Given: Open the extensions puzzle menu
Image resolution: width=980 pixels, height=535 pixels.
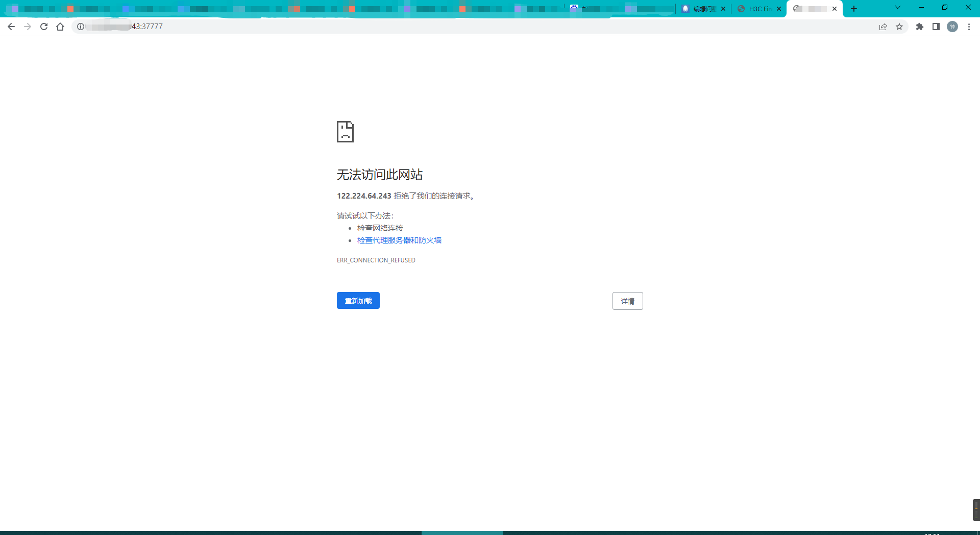Looking at the screenshot, I should pyautogui.click(x=920, y=27).
